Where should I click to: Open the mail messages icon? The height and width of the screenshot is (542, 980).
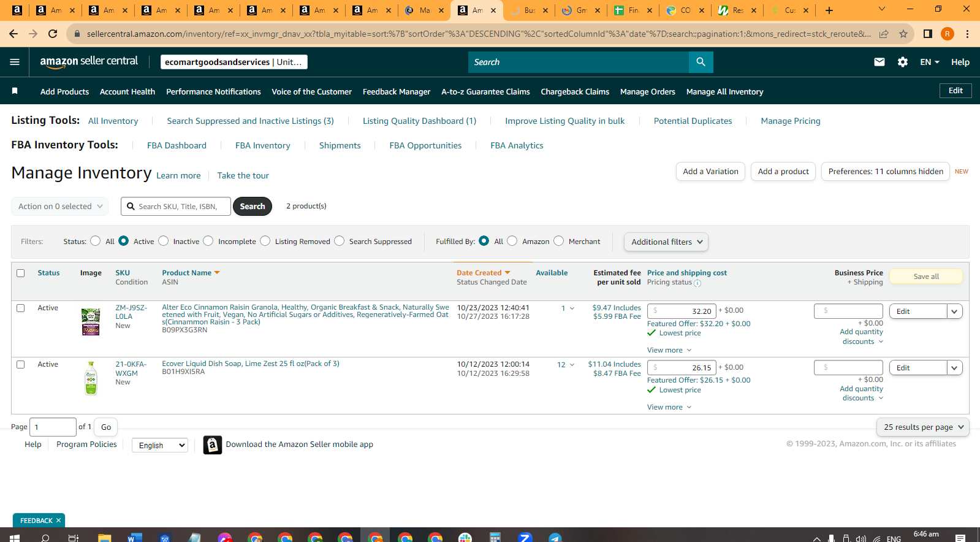(x=879, y=62)
